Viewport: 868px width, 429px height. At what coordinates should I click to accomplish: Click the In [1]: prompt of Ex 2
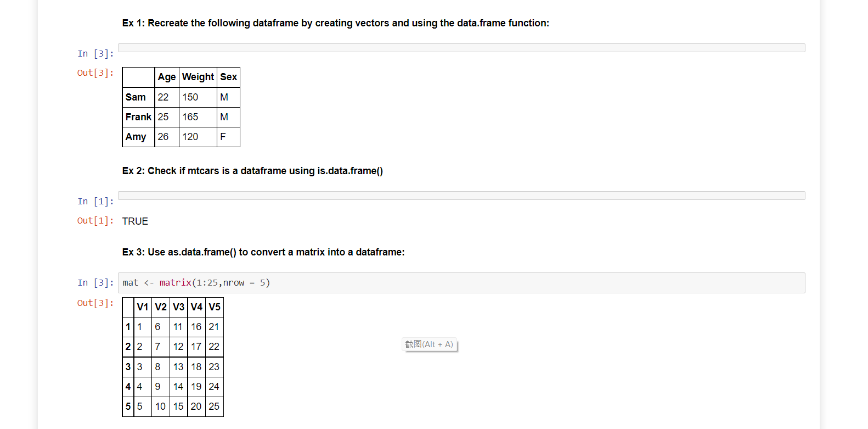pos(95,201)
